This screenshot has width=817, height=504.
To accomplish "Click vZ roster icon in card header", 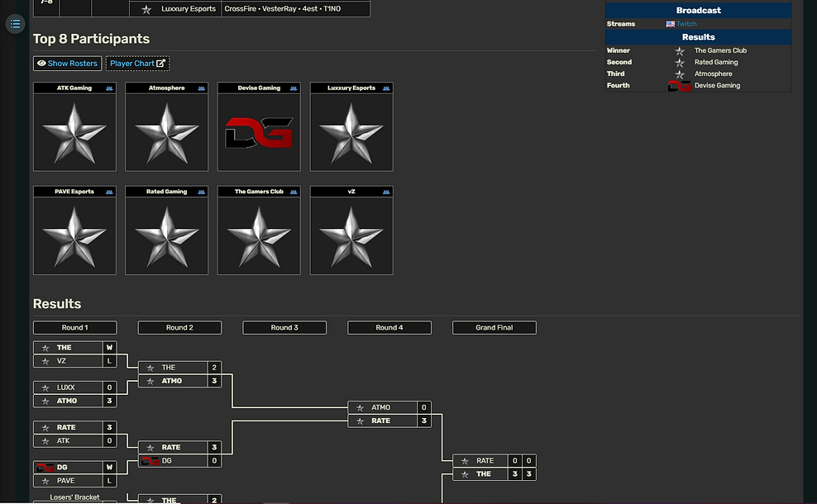I will 386,193.
